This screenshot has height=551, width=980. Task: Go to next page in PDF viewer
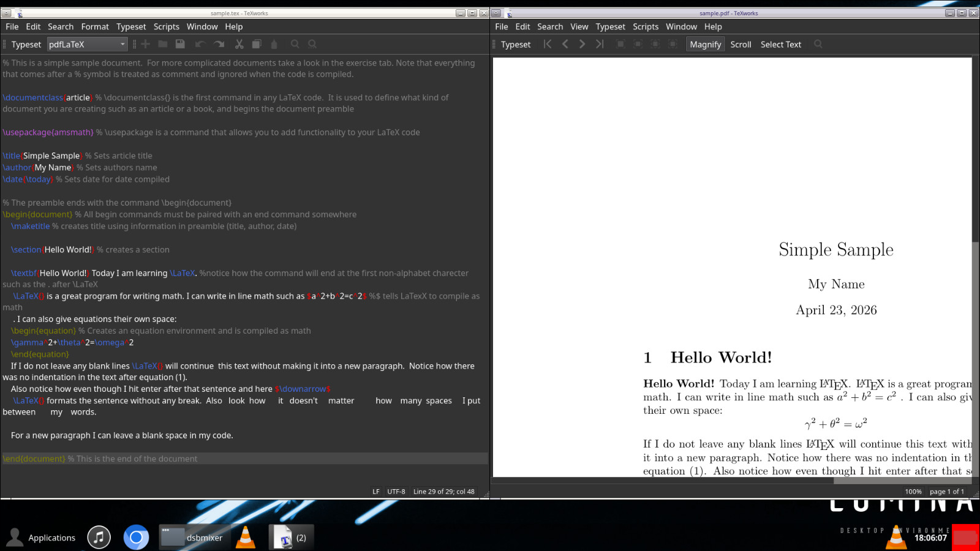point(582,44)
